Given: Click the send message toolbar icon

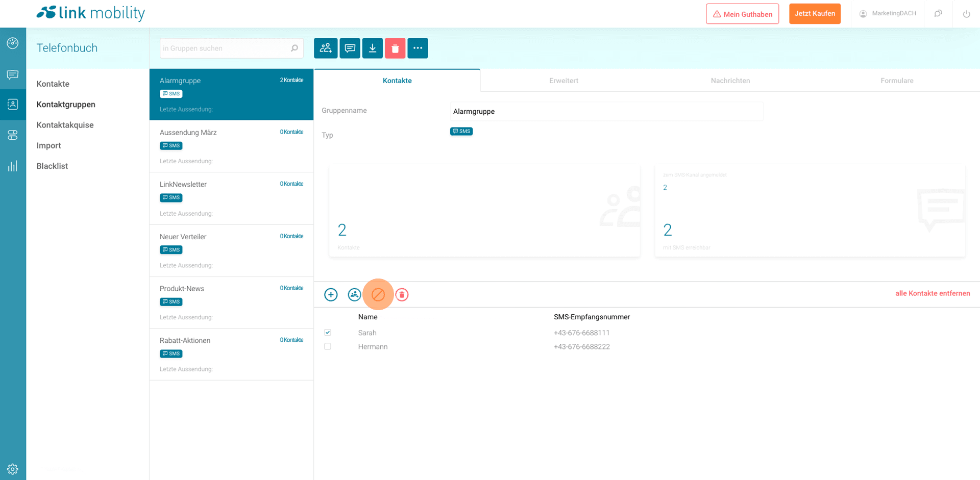Looking at the screenshot, I should pos(350,48).
